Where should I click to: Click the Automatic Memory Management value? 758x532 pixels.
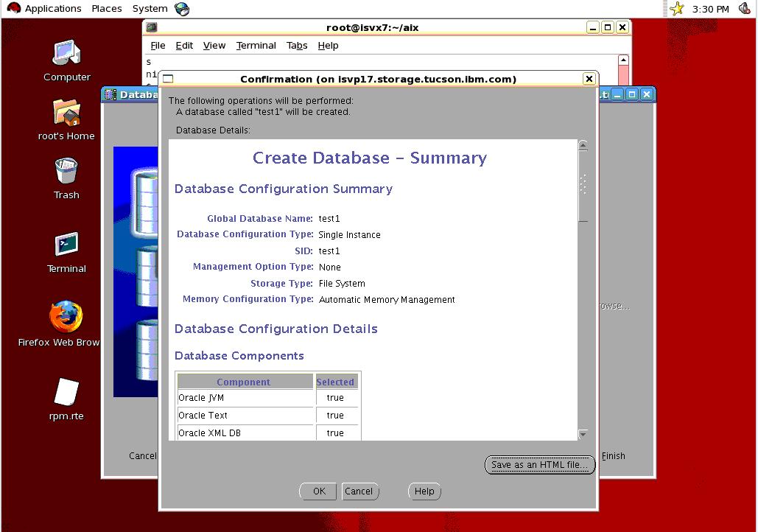pos(387,300)
